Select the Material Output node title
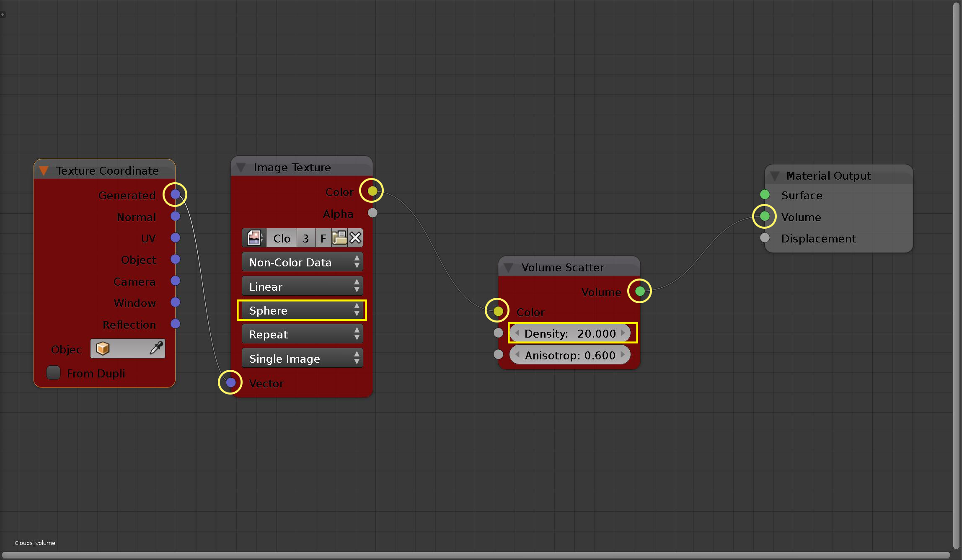This screenshot has width=962, height=560. click(x=828, y=176)
